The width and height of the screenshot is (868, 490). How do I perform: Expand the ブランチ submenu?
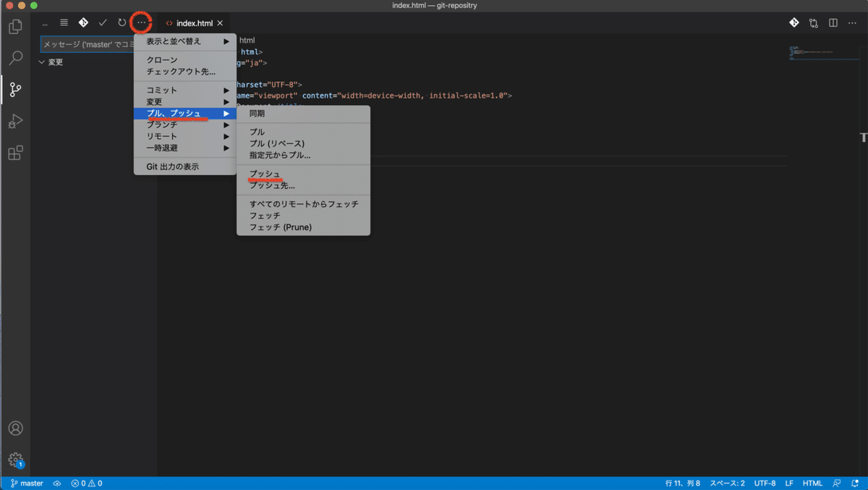pos(185,125)
